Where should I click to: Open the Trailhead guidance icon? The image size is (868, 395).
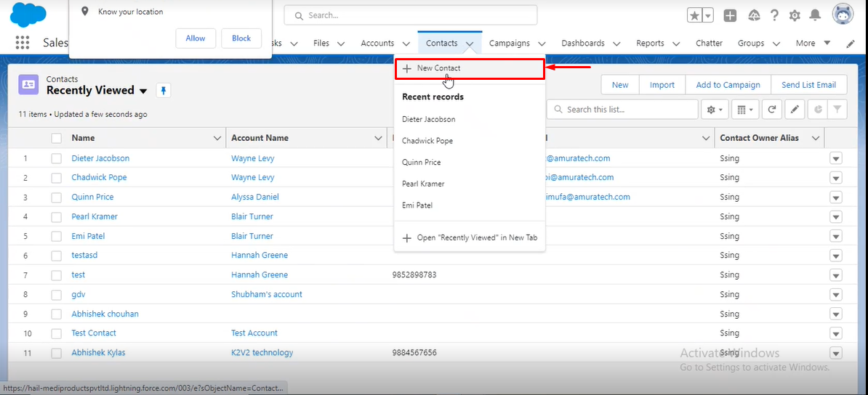(x=753, y=15)
